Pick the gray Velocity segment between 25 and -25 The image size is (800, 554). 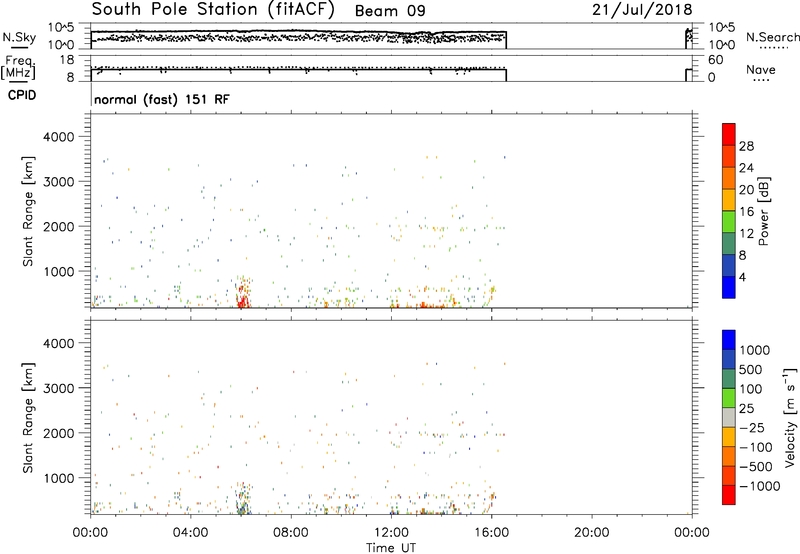(729, 417)
